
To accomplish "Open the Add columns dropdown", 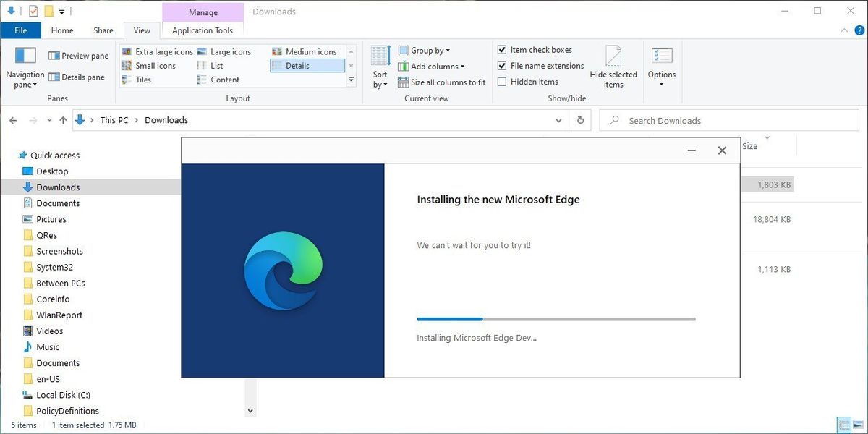I will [433, 66].
